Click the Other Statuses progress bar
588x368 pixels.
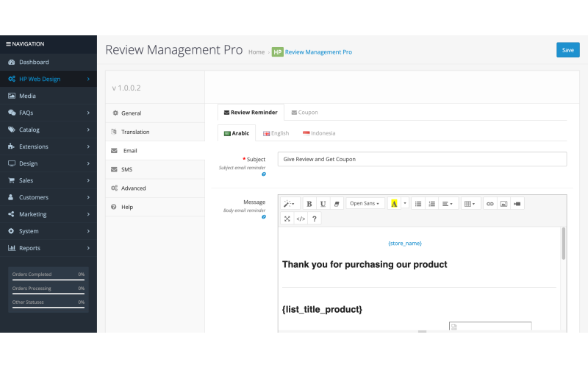[x=49, y=308]
